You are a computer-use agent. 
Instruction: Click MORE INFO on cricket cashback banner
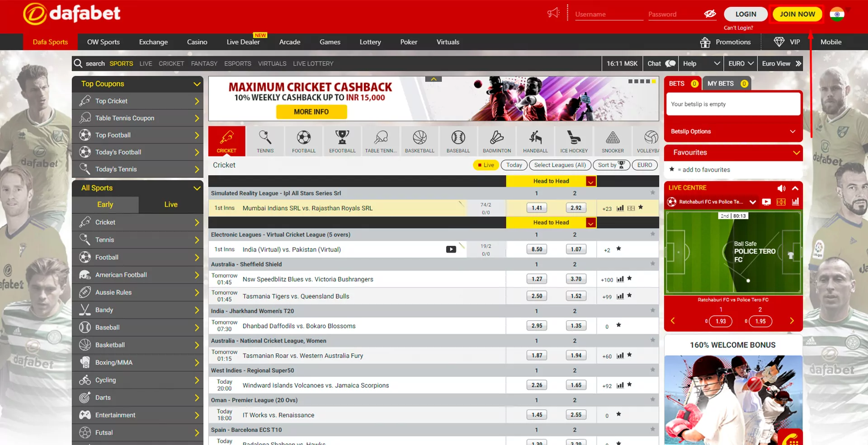click(311, 112)
